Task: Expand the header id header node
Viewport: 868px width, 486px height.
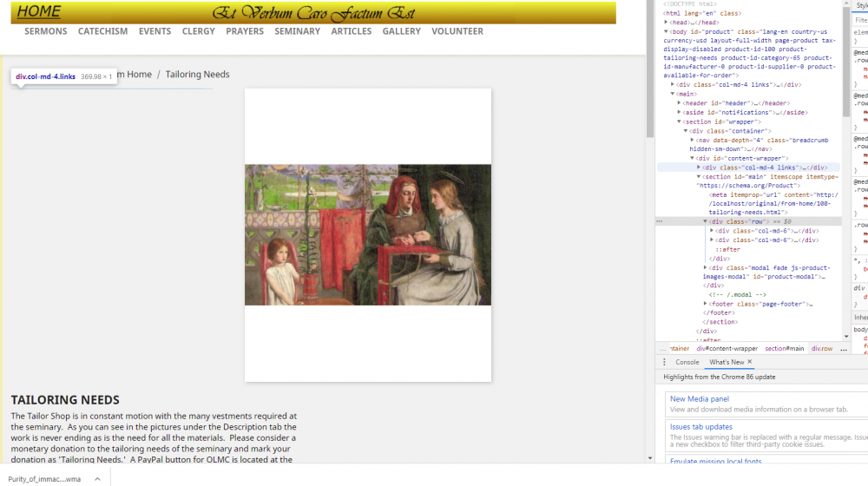Action: (x=680, y=103)
